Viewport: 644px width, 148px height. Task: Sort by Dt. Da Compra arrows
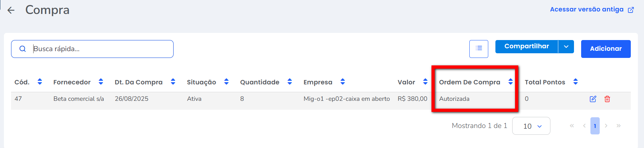(173, 82)
